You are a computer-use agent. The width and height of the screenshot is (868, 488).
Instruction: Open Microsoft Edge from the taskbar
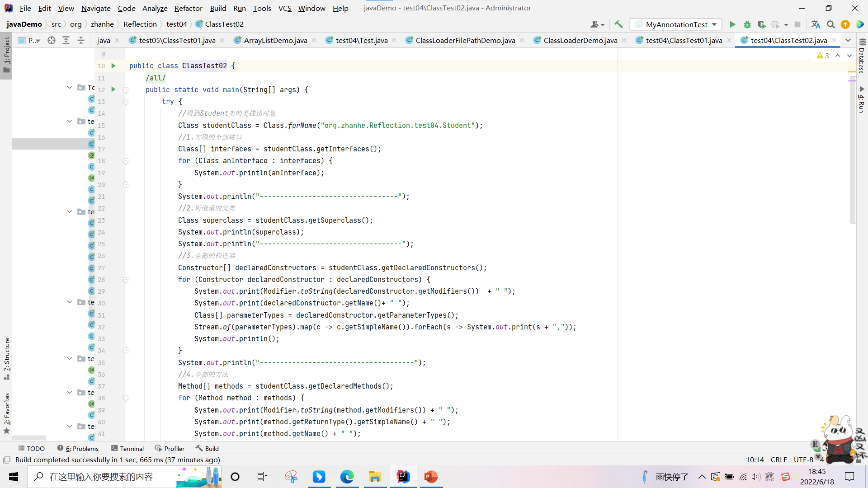347,477
